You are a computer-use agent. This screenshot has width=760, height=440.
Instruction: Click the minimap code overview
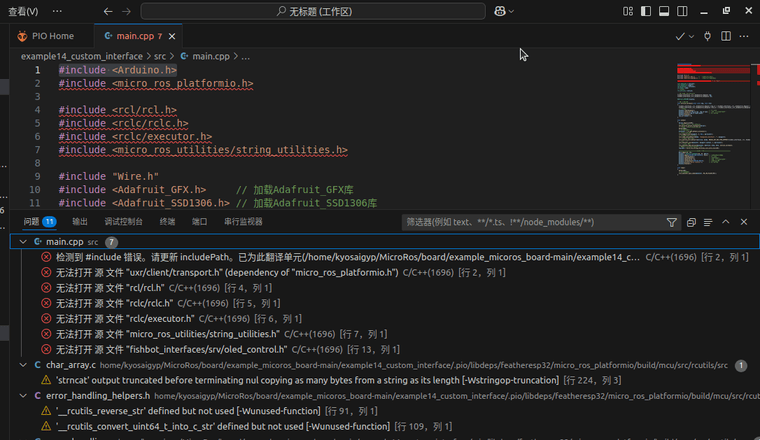click(x=713, y=120)
